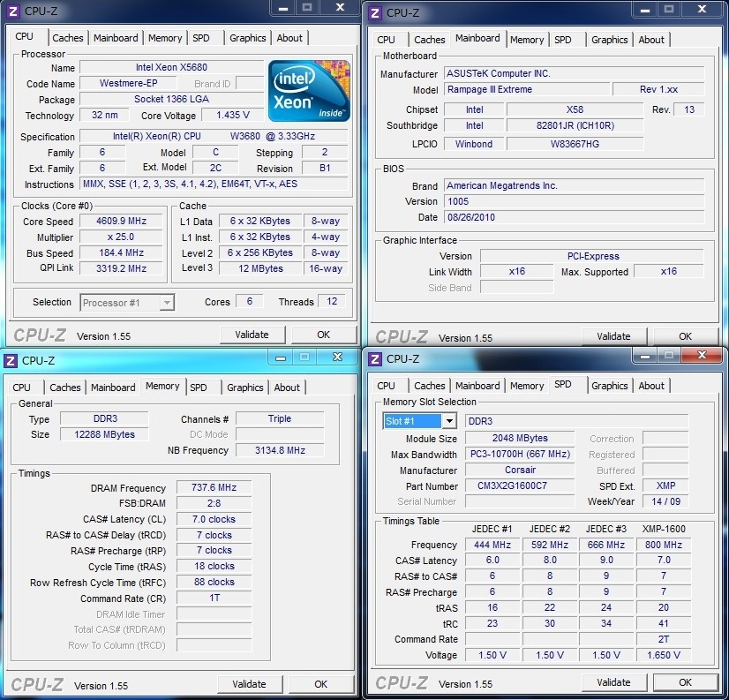The width and height of the screenshot is (729, 700).
Task: Click the Core Voltage value 1.435 V
Action: coord(233,115)
